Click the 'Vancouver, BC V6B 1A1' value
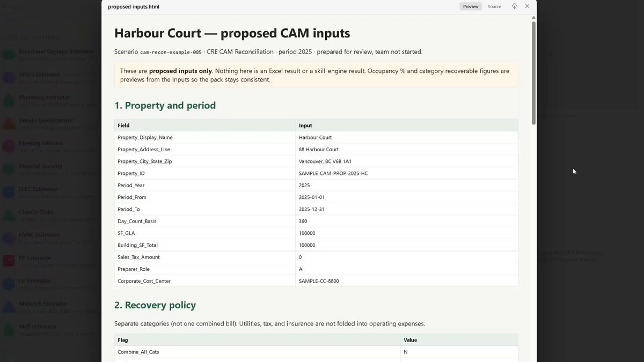The height and width of the screenshot is (362, 644). [325, 161]
